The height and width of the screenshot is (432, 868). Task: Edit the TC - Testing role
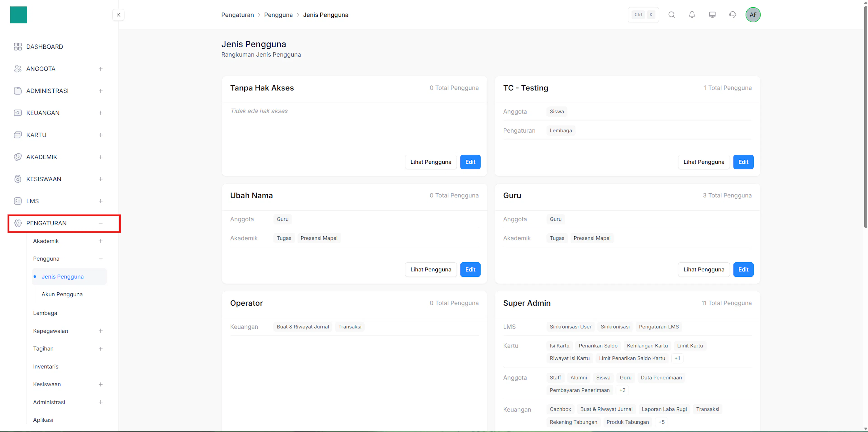(743, 162)
